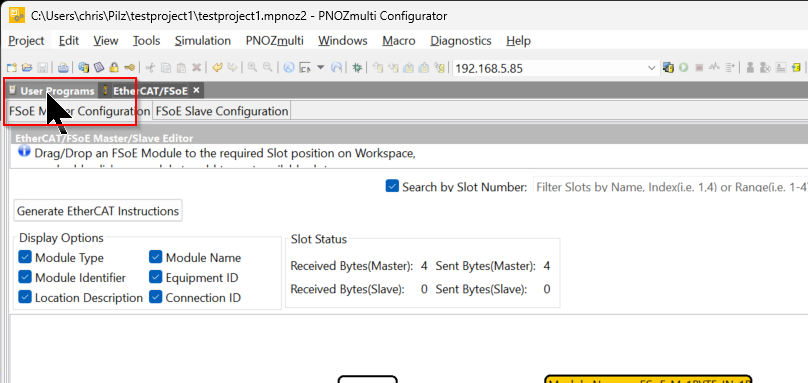Open the Help menu
The width and height of the screenshot is (808, 383).
click(x=518, y=41)
